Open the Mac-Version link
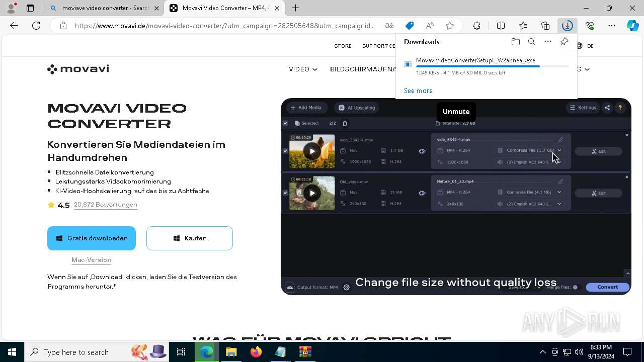The width and height of the screenshot is (644, 362). 91,260
